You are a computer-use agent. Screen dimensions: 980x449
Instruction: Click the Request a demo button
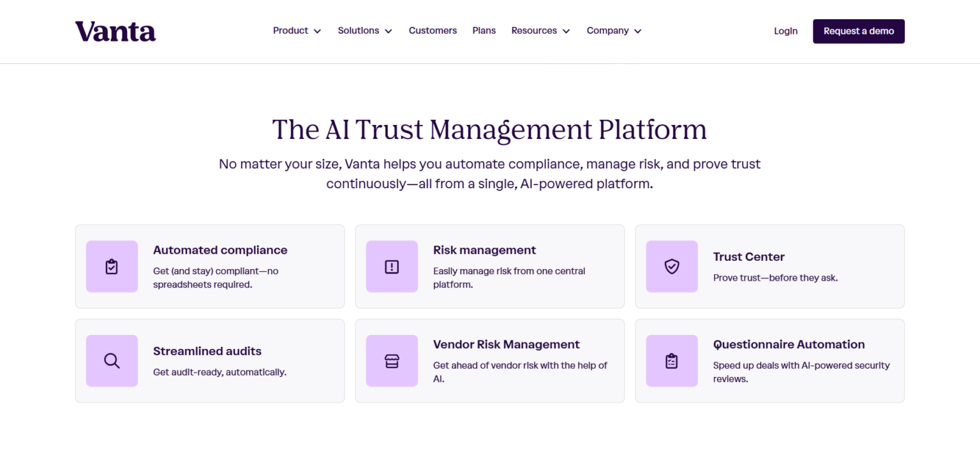tap(858, 31)
